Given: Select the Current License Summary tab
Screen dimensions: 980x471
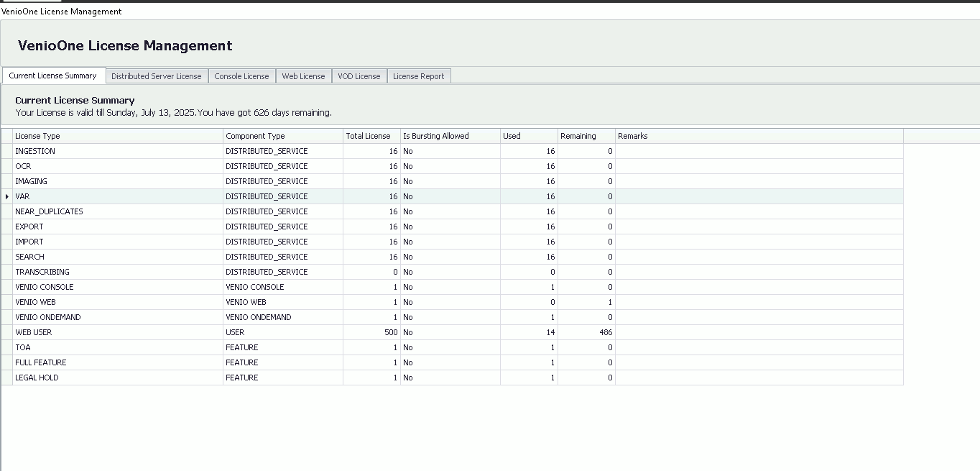Looking at the screenshot, I should point(53,76).
